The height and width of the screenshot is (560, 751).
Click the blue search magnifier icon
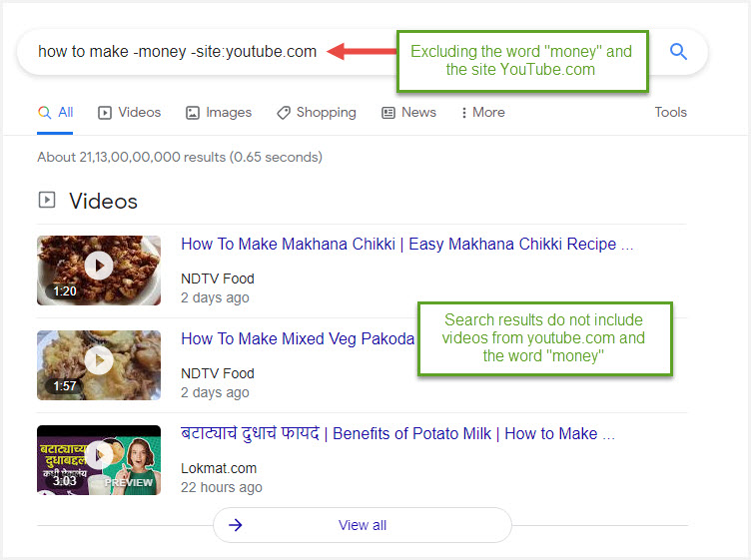pyautogui.click(x=678, y=52)
